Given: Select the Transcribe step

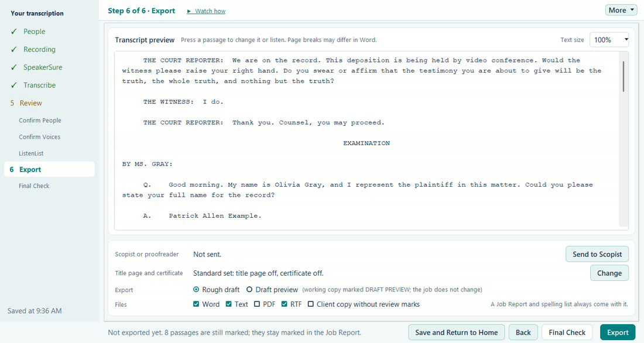Looking at the screenshot, I should 39,85.
